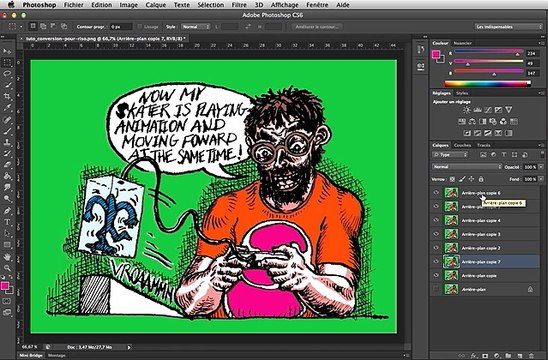The width and height of the screenshot is (548, 360).
Task: Click the Améliorer le contour button
Action: (x=317, y=27)
